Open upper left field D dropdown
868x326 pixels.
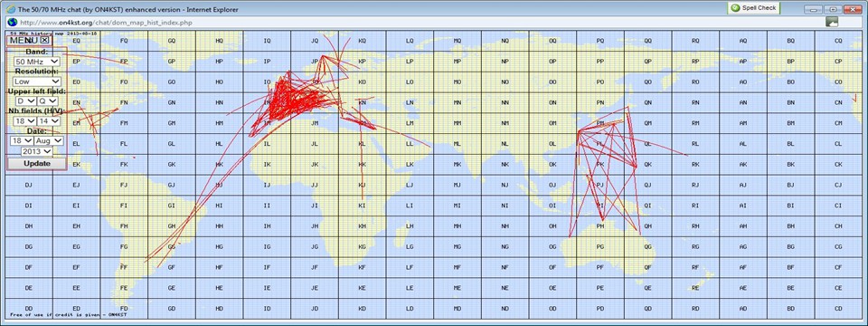pos(26,101)
